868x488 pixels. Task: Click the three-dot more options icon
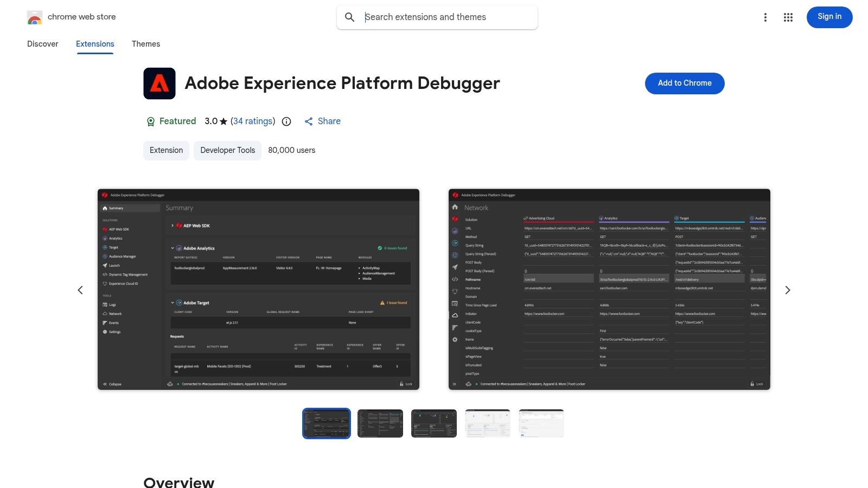(765, 17)
